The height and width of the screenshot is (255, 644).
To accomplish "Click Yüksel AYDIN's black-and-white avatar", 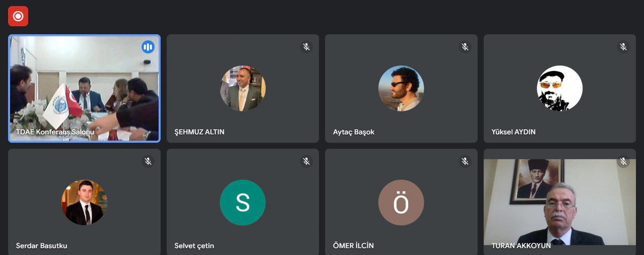I will click(x=559, y=88).
